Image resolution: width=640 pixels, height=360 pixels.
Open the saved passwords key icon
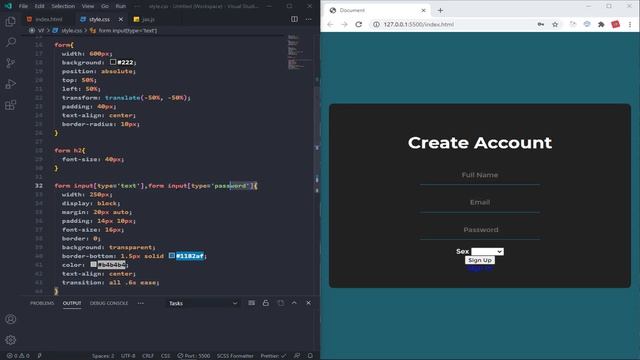point(540,24)
